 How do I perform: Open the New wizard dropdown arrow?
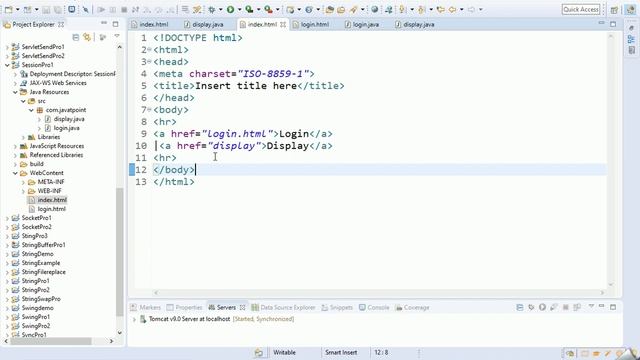click(x=17, y=9)
